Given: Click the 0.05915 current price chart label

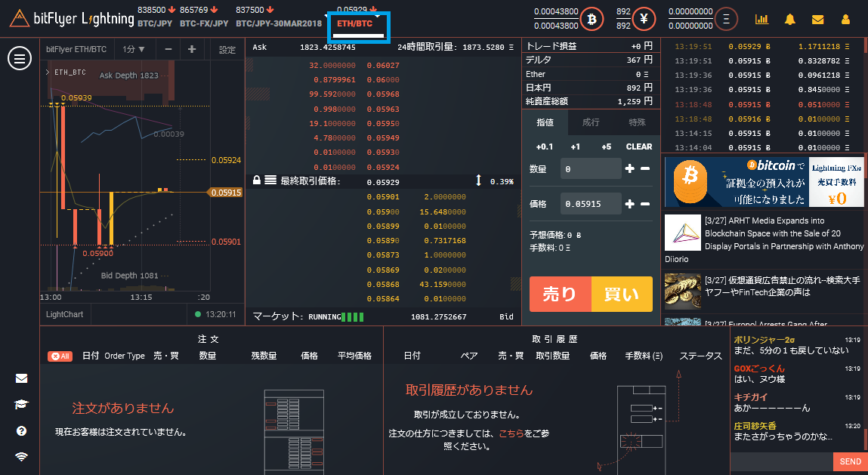Looking at the screenshot, I should pos(226,193).
